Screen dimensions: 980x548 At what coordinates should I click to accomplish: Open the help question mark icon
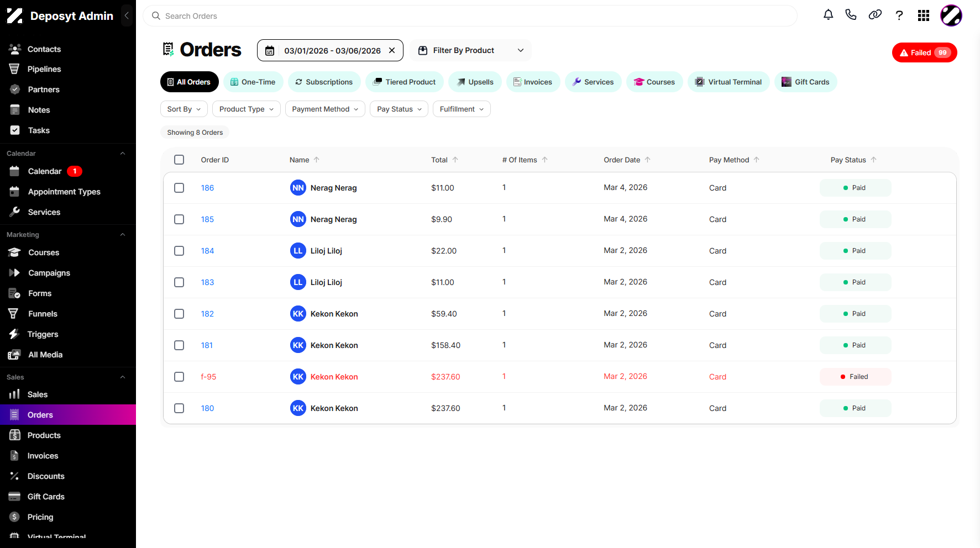click(x=899, y=15)
